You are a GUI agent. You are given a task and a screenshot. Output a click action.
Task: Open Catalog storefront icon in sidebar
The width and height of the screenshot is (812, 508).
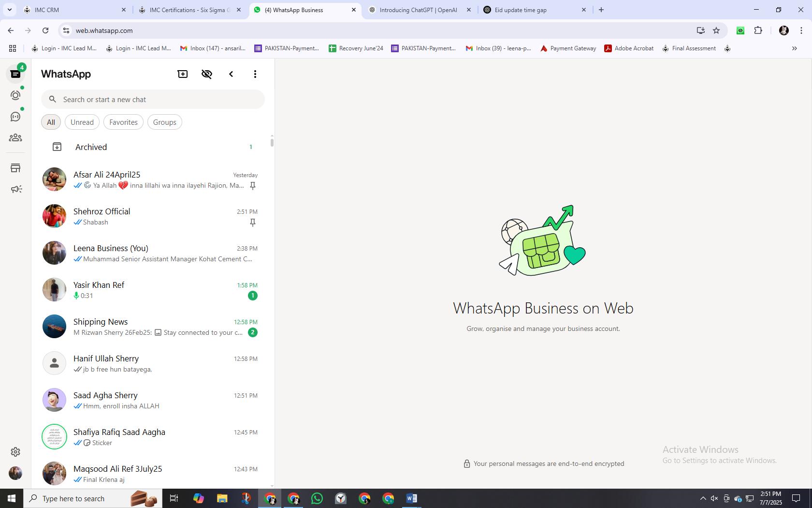click(x=15, y=168)
